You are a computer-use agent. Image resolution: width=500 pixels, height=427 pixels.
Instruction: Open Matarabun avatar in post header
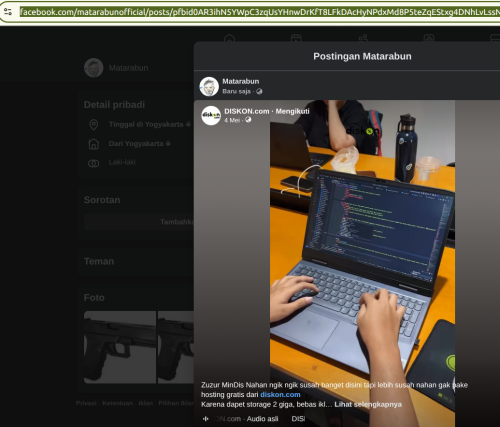click(209, 86)
